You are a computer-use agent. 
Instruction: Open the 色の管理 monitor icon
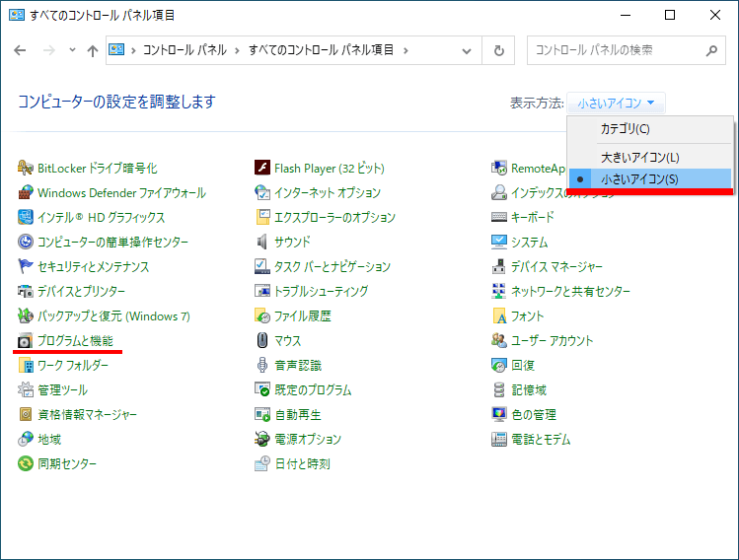pyautogui.click(x=499, y=415)
